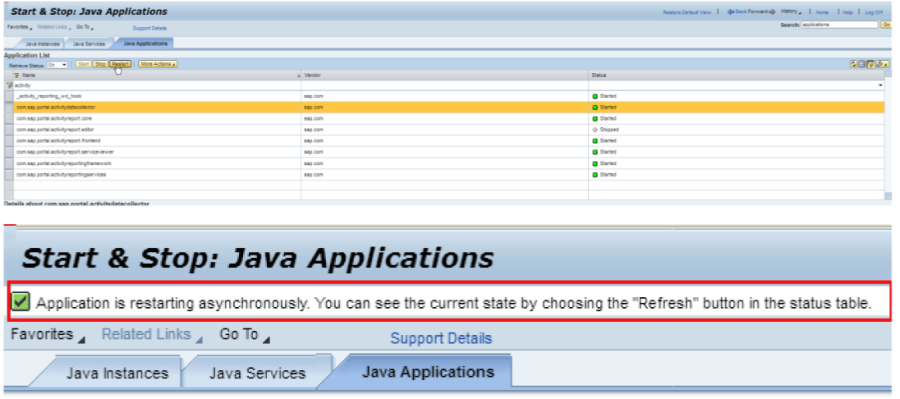The height and width of the screenshot is (399, 900).
Task: Click the blue Back arrow icon
Action: coord(731,12)
